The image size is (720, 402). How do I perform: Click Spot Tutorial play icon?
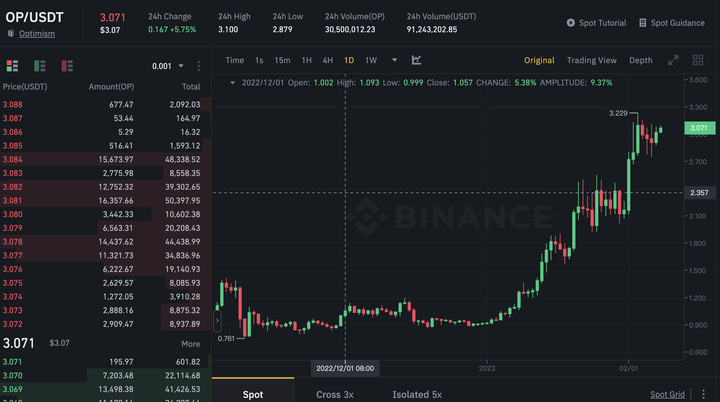(570, 23)
